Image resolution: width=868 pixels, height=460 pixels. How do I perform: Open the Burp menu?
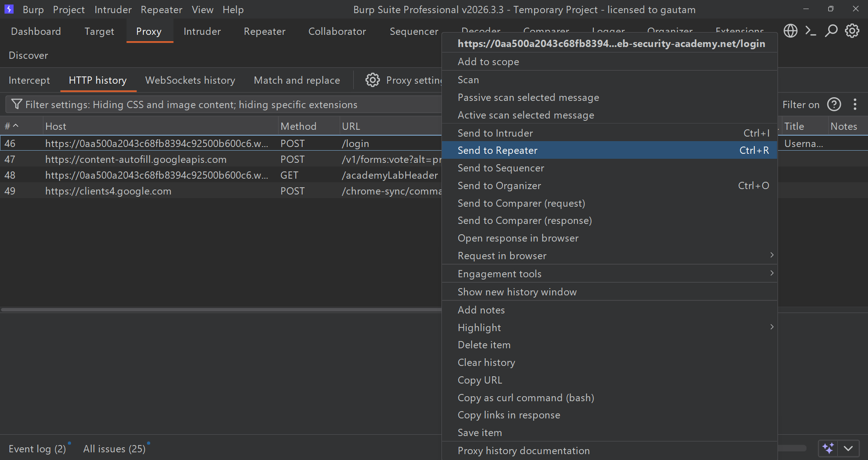(33, 9)
